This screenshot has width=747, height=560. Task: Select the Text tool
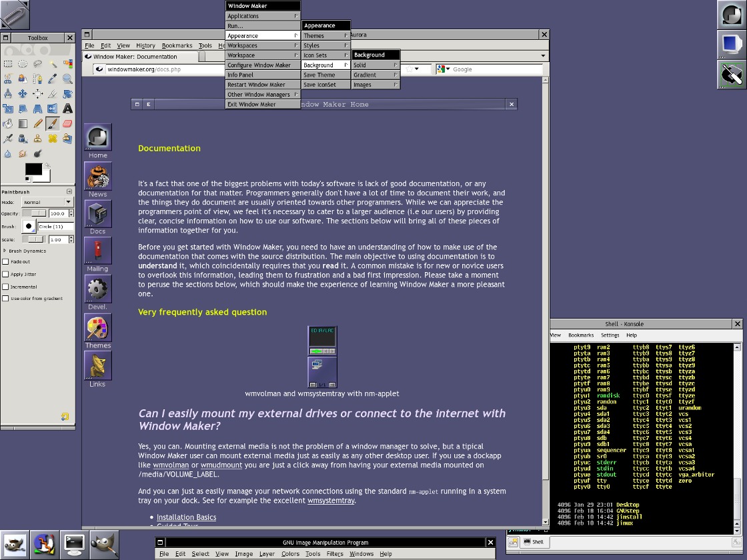(x=67, y=109)
